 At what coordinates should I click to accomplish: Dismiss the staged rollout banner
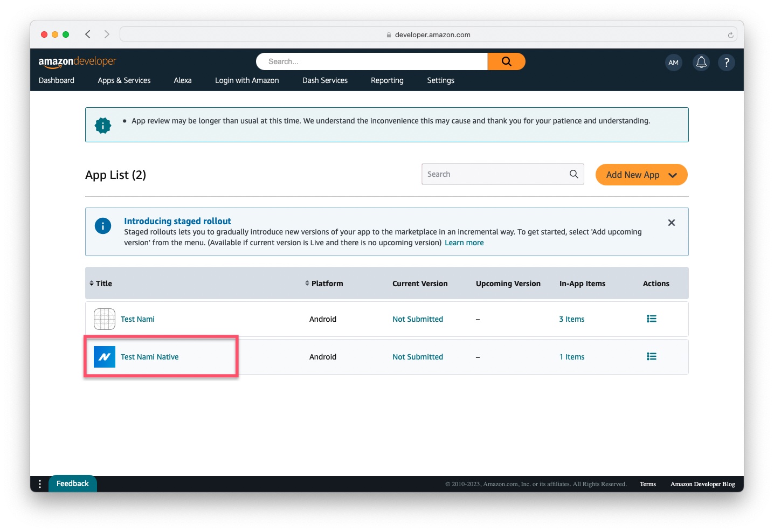click(672, 223)
